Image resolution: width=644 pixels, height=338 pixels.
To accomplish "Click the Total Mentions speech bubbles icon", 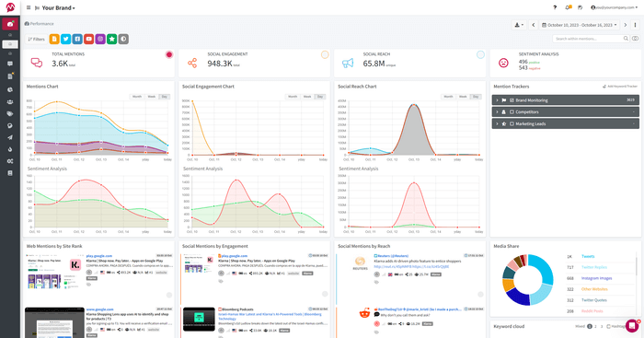I will click(37, 63).
